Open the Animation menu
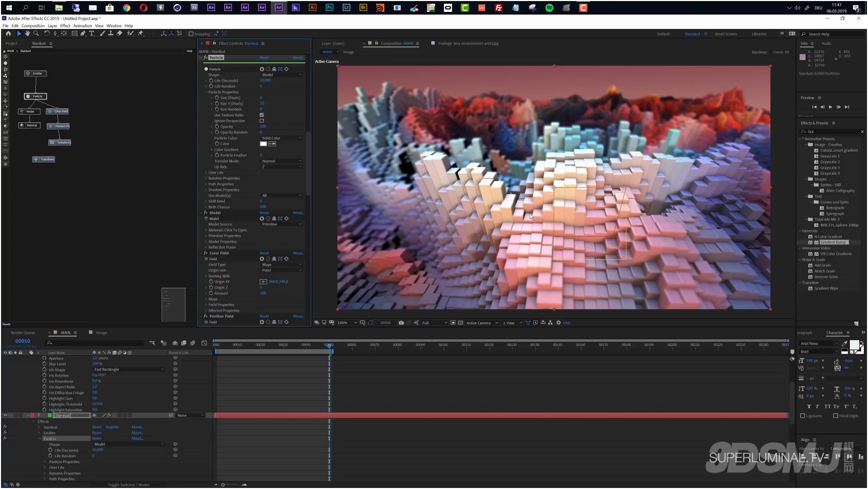This screenshot has height=489, width=868. pyautogui.click(x=82, y=26)
